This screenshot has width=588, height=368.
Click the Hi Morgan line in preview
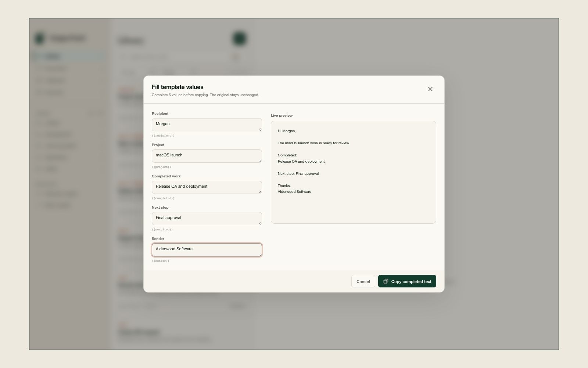tap(287, 131)
